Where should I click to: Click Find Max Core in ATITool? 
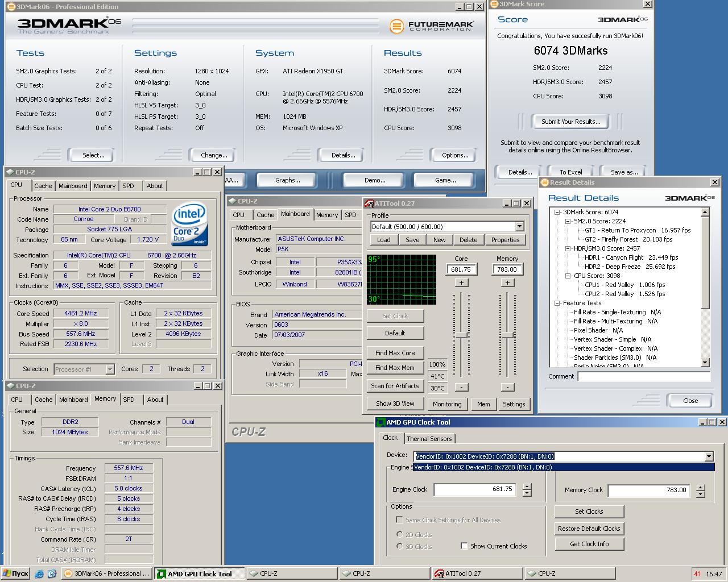coord(395,353)
